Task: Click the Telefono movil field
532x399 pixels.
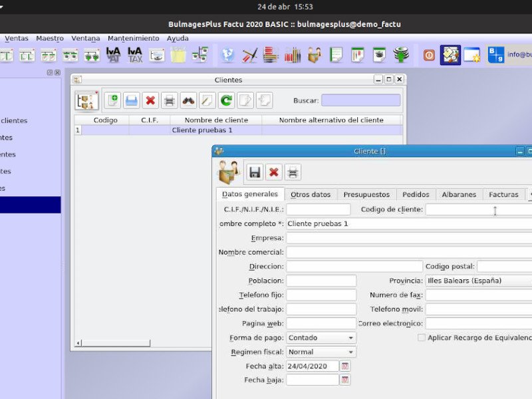Action: [x=479, y=309]
